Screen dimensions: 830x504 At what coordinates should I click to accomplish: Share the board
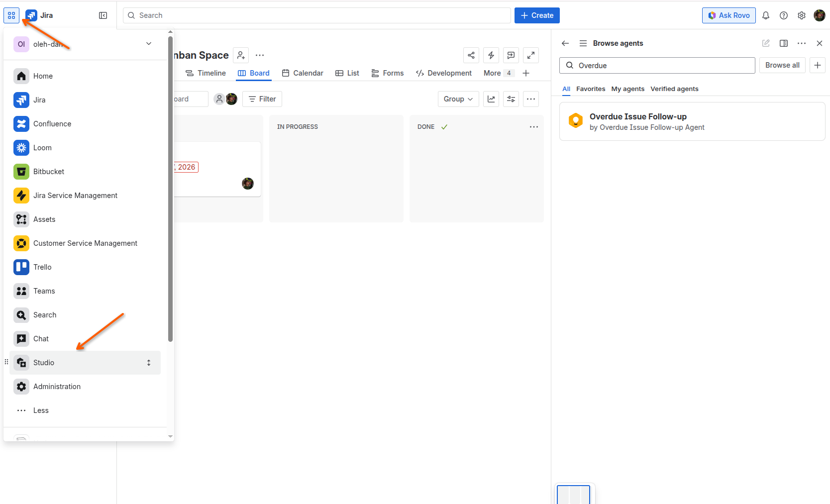point(471,55)
